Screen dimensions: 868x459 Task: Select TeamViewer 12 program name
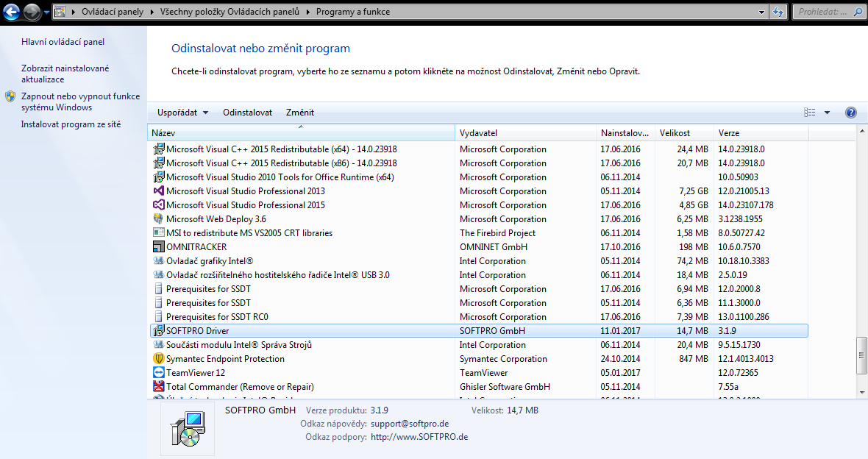click(196, 373)
